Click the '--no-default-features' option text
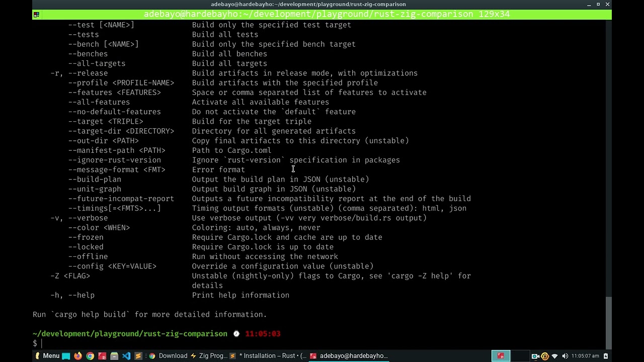 click(115, 112)
